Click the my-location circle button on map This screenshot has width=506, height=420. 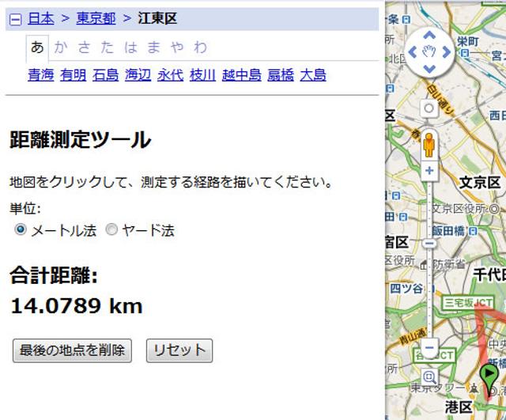pyautogui.click(x=429, y=108)
